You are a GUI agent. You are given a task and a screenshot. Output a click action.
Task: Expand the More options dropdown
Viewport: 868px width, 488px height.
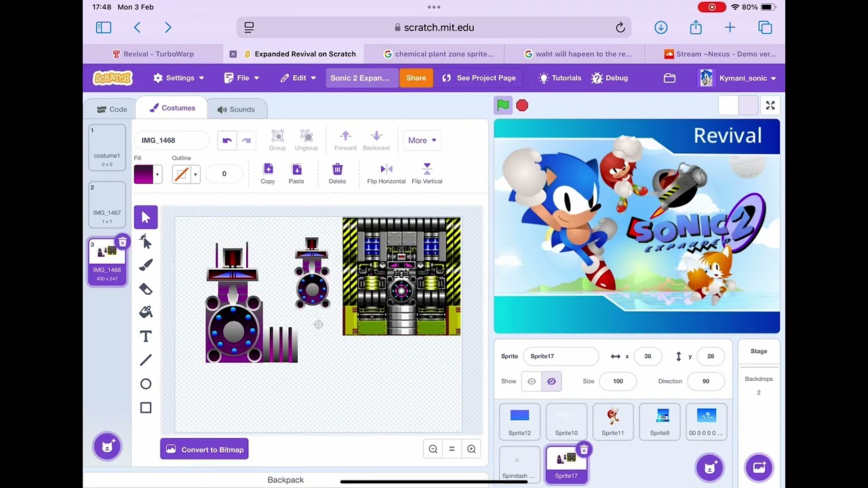422,140
